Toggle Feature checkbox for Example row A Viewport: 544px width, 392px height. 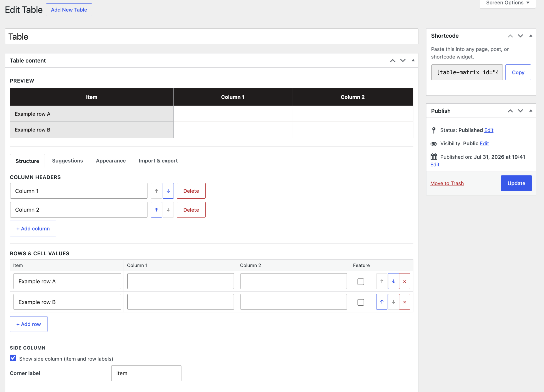360,281
